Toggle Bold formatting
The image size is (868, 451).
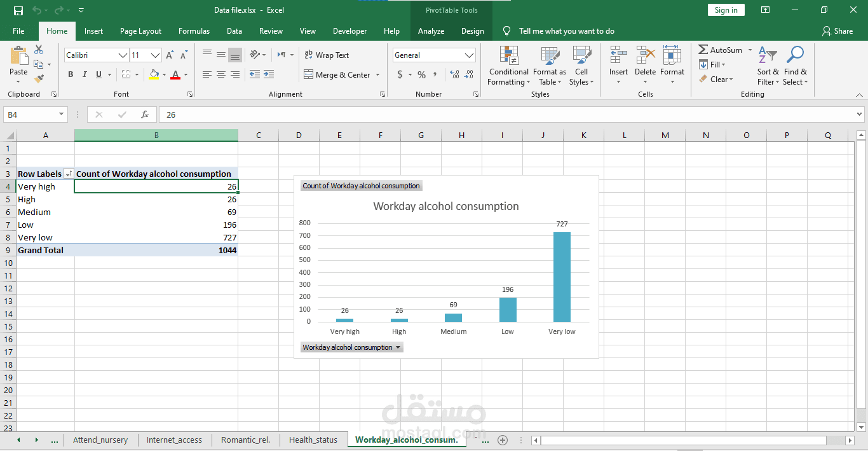(71, 74)
